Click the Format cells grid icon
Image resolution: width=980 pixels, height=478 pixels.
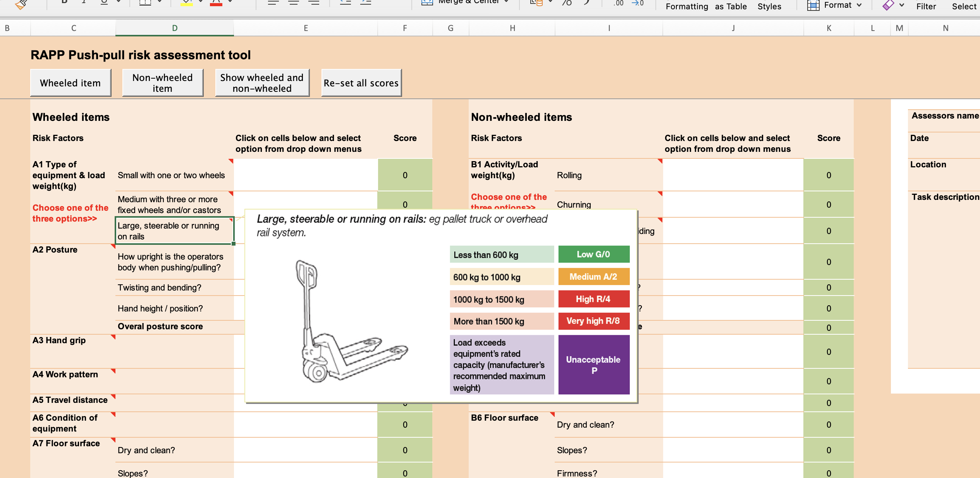point(813,5)
